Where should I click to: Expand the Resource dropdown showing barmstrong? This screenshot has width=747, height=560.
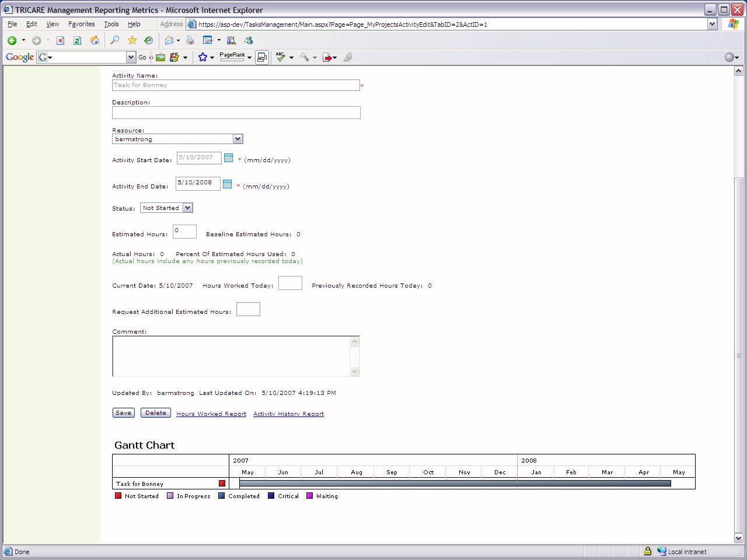pos(238,139)
